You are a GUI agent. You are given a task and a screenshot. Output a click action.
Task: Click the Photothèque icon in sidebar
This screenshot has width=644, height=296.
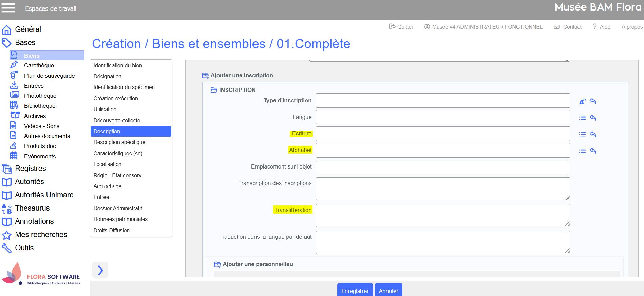point(14,95)
